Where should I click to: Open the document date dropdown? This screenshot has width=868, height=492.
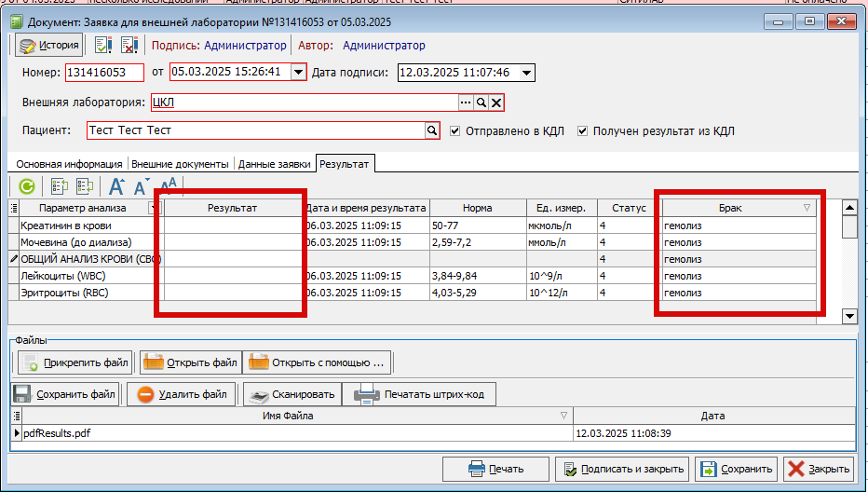pos(298,73)
